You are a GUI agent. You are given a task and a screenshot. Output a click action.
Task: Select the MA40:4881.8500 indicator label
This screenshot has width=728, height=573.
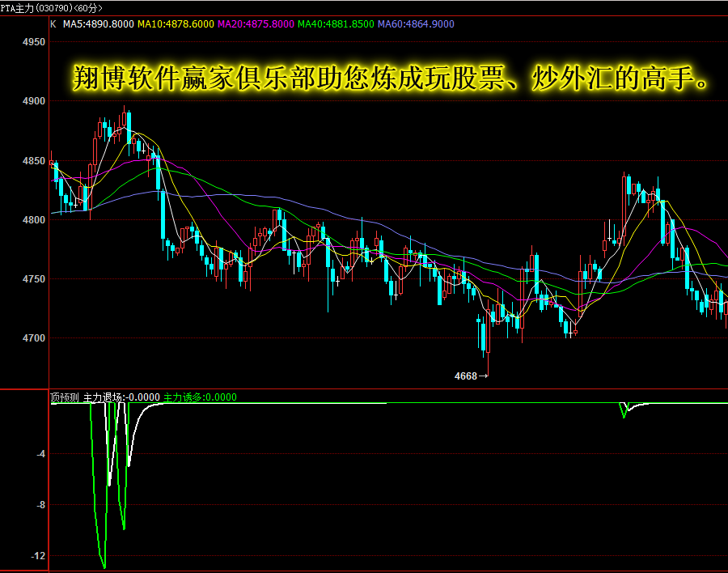pyautogui.click(x=336, y=24)
